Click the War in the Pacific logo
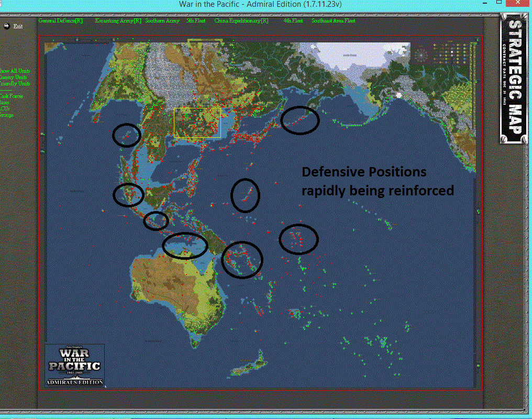532x419 pixels. 75,366
